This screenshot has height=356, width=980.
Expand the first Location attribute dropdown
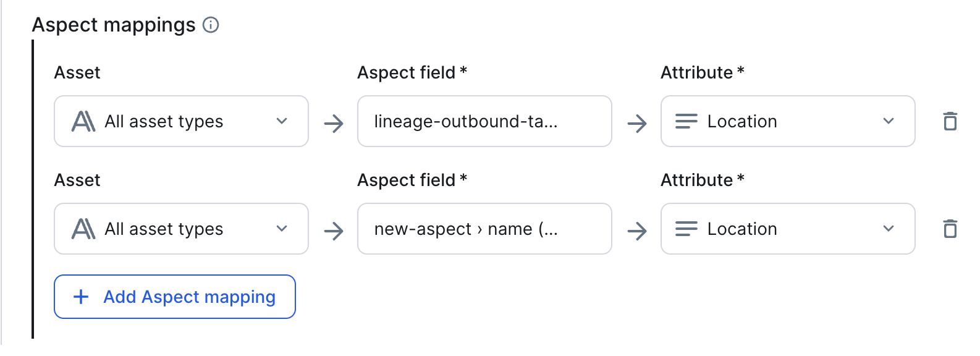pyautogui.click(x=788, y=121)
